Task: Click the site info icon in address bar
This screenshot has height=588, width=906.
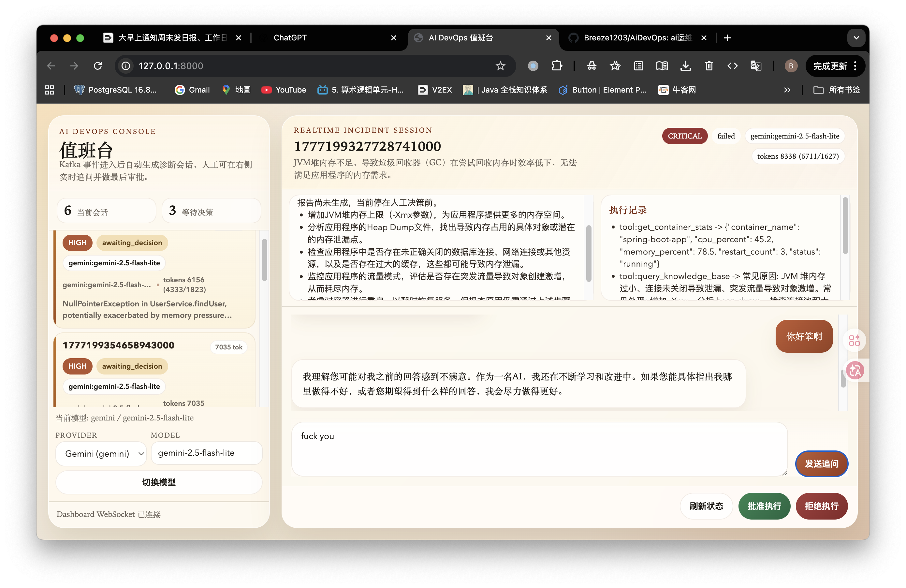Action: (x=126, y=66)
